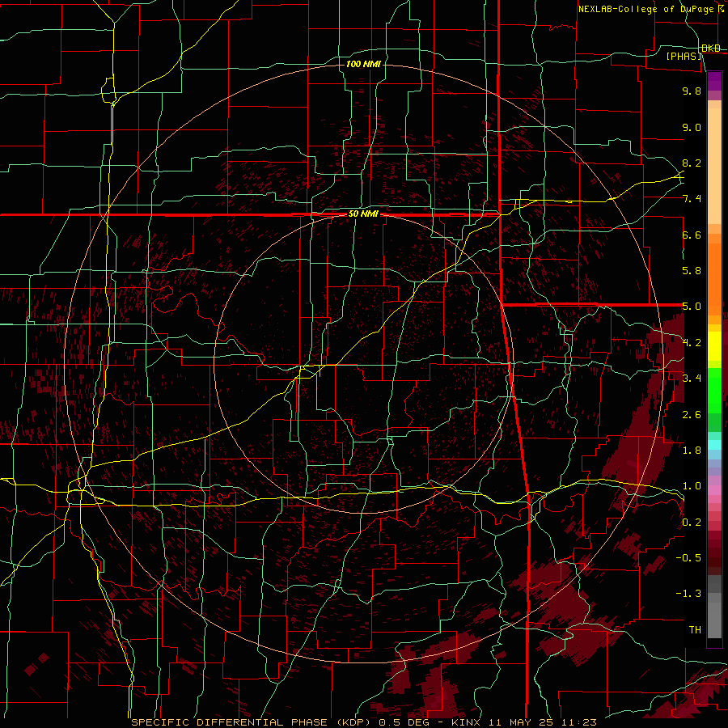Click the [PHAS] legend unit label
The width and height of the screenshot is (728, 728).
click(x=684, y=56)
